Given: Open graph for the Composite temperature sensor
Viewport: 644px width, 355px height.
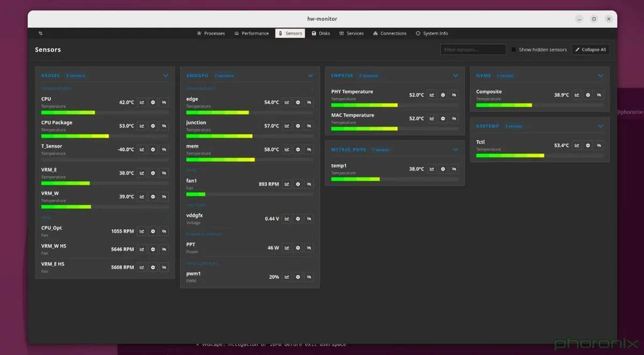Looking at the screenshot, I should coord(576,95).
